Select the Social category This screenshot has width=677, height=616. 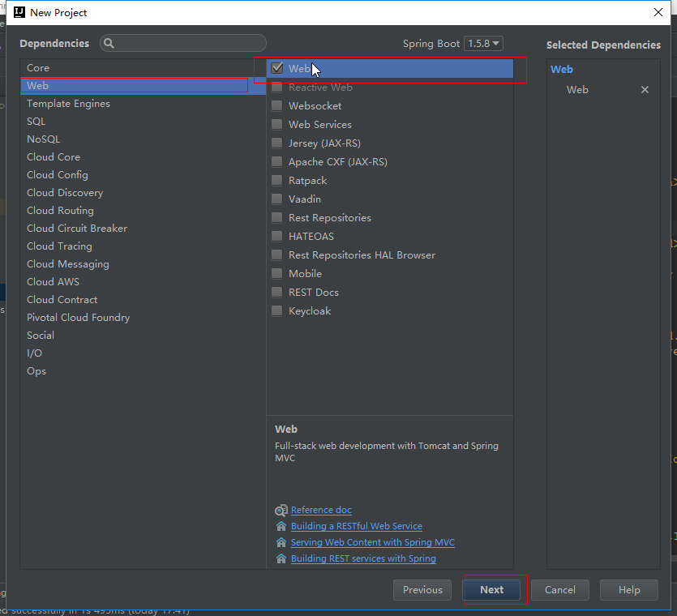click(143, 336)
